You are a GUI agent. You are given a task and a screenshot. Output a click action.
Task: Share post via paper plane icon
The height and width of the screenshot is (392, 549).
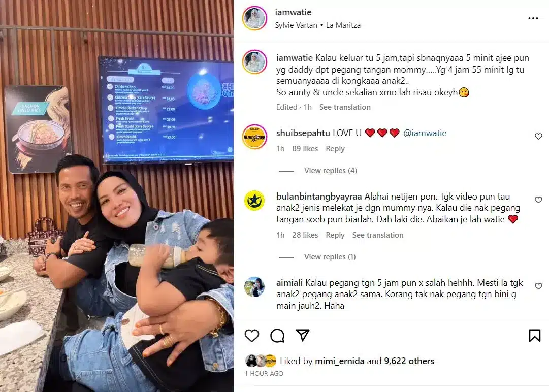click(303, 335)
